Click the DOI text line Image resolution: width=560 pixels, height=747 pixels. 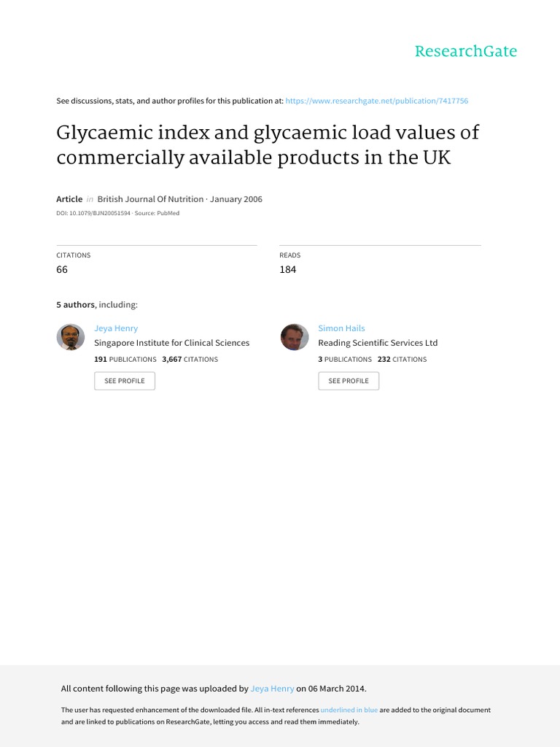point(117,213)
